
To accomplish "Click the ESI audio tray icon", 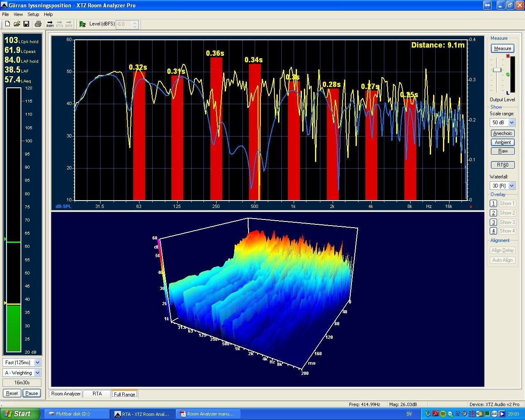I will point(495,414).
